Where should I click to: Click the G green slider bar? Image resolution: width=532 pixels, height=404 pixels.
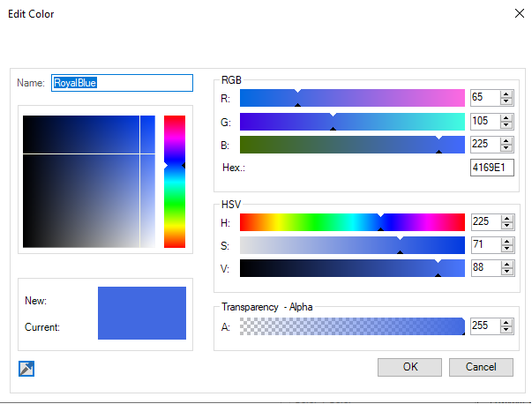(352, 122)
